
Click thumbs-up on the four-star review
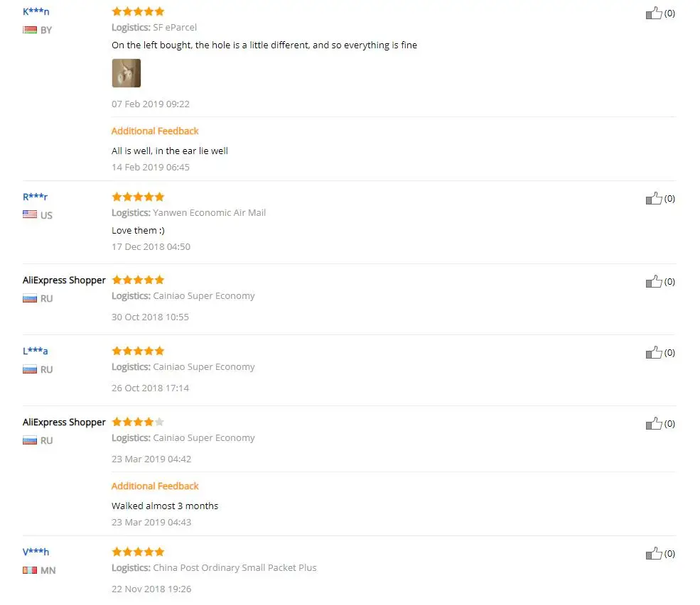(x=654, y=423)
